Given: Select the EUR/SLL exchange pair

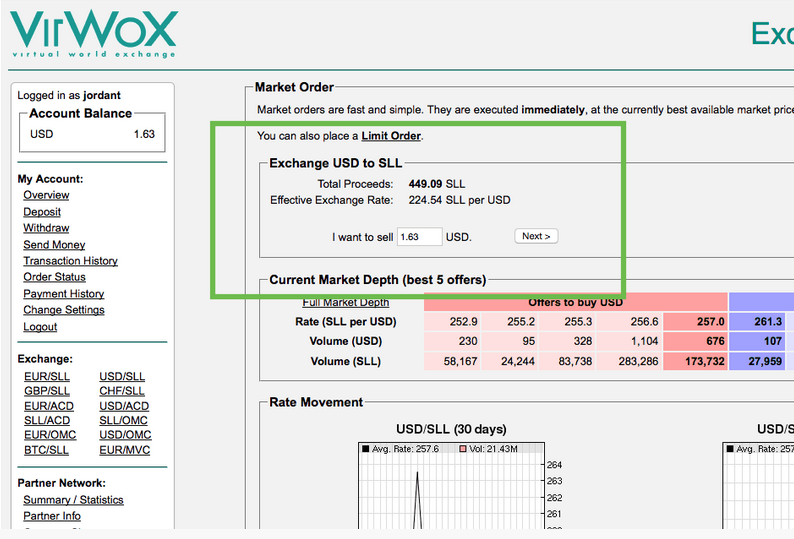Looking at the screenshot, I should point(47,376).
